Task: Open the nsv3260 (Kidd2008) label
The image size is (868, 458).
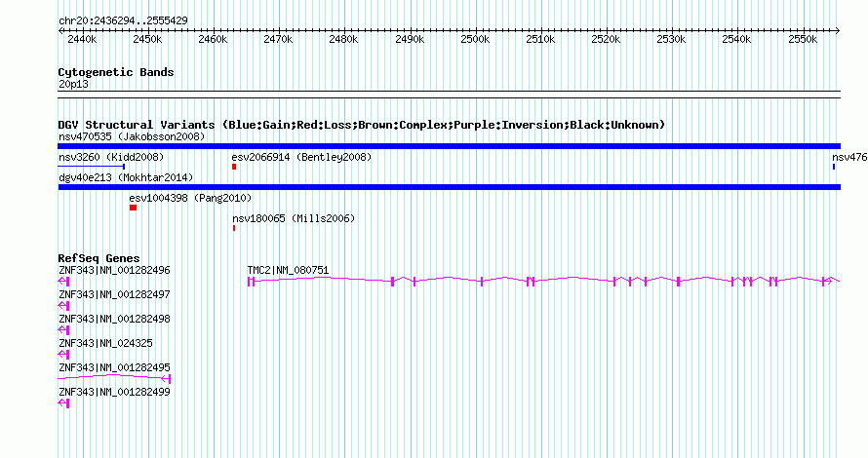Action: pyautogui.click(x=111, y=157)
